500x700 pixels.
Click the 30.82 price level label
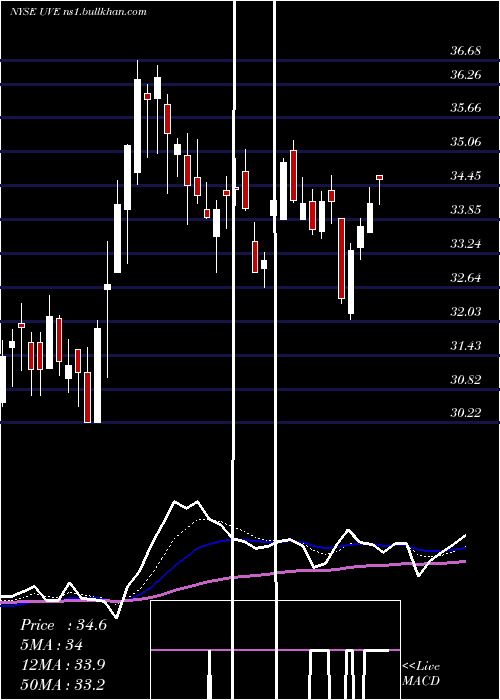pyautogui.click(x=466, y=379)
